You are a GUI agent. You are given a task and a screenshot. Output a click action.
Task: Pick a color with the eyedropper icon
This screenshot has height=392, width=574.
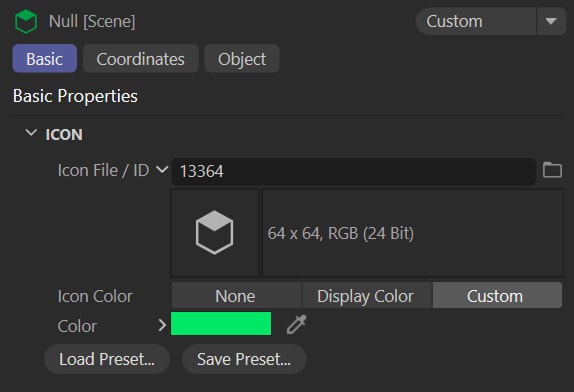tap(297, 324)
